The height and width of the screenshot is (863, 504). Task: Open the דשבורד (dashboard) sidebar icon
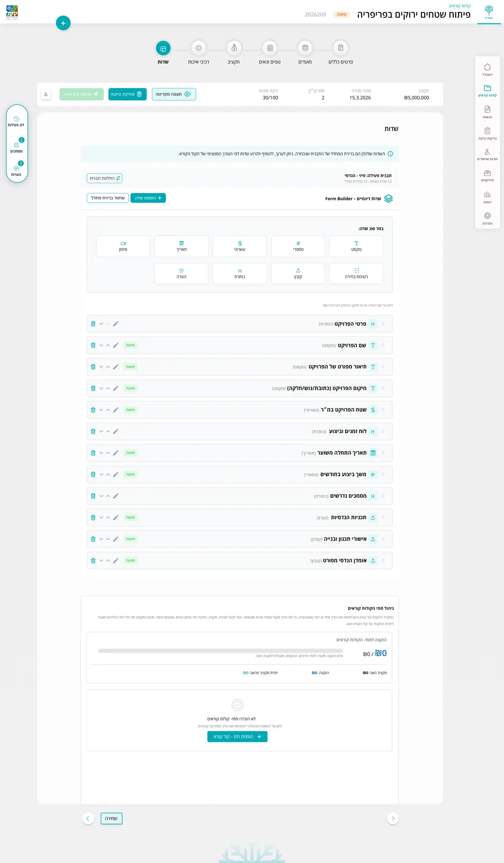[x=487, y=70]
